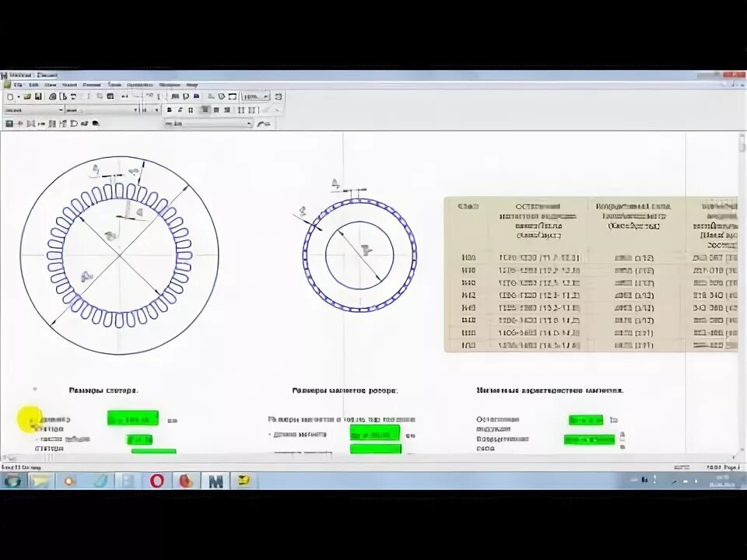Copy selection using toolbar icon
This screenshot has height=560, width=747.
(x=99, y=96)
